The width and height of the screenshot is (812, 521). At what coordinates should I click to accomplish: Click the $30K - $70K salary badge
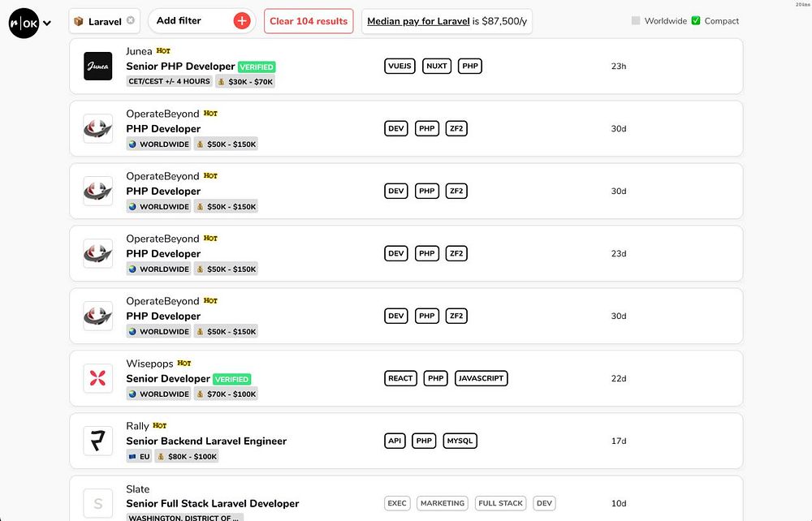(x=245, y=82)
